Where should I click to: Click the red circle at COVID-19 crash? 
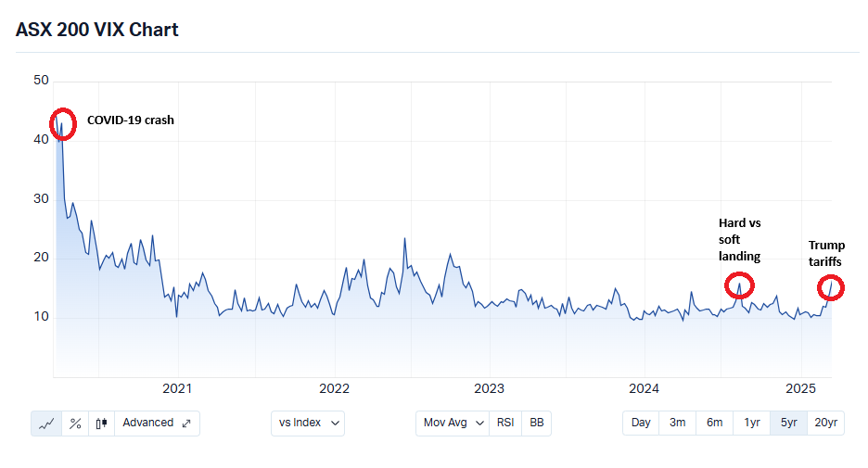pos(61,123)
